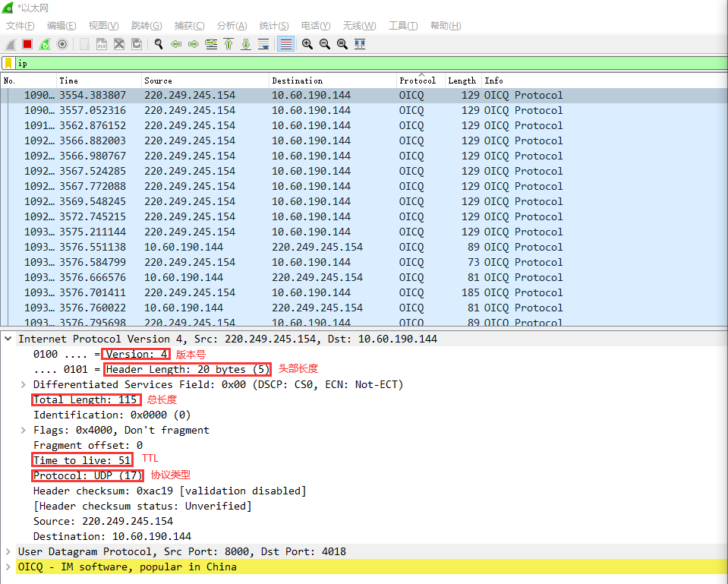The height and width of the screenshot is (584, 728).
Task: Close the capture file icon
Action: (119, 44)
